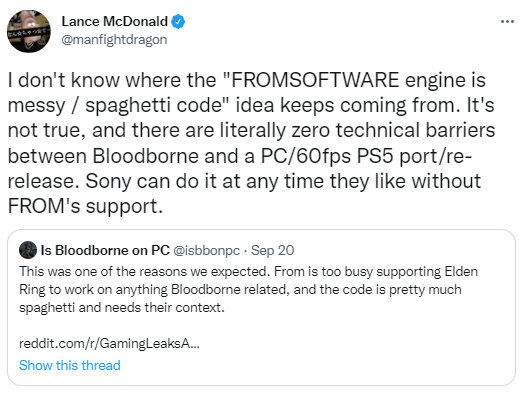
Task: Open Lance McDonald display name link
Action: pyautogui.click(x=115, y=22)
